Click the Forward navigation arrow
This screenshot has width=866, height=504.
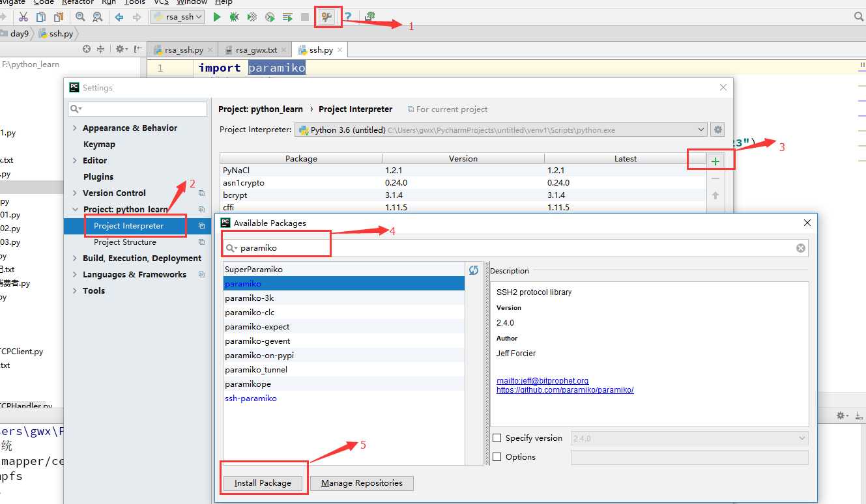tap(137, 17)
